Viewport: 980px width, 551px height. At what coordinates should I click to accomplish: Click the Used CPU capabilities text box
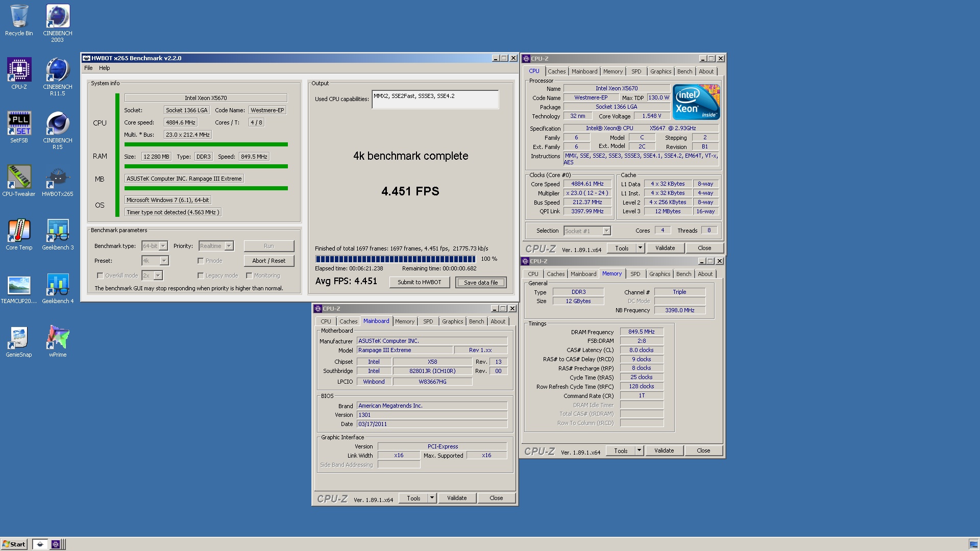pyautogui.click(x=435, y=99)
